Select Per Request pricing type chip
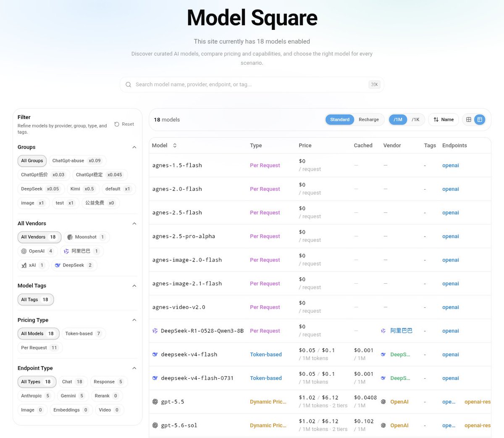The width and height of the screenshot is (504, 438). click(39, 348)
